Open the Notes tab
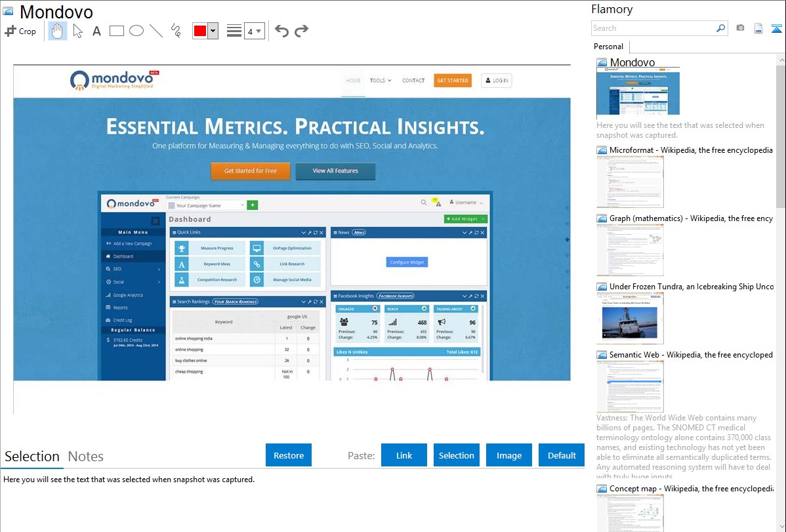This screenshot has height=532, width=786. click(x=86, y=457)
